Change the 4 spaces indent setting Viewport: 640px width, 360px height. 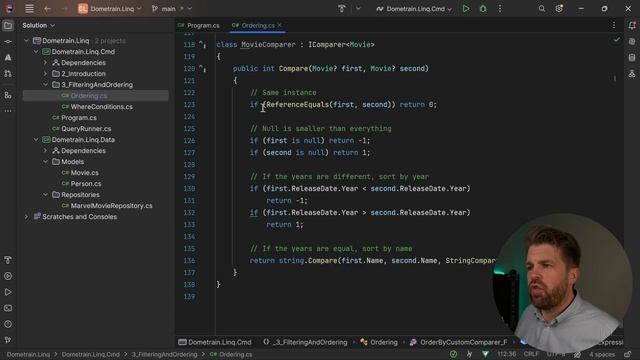pos(602,354)
